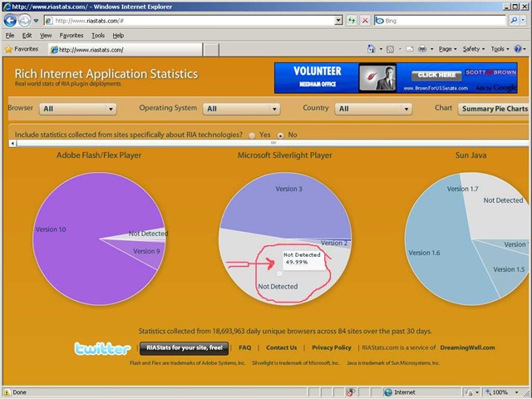Select the No radio button
This screenshot has height=399, width=532.
tap(280, 135)
